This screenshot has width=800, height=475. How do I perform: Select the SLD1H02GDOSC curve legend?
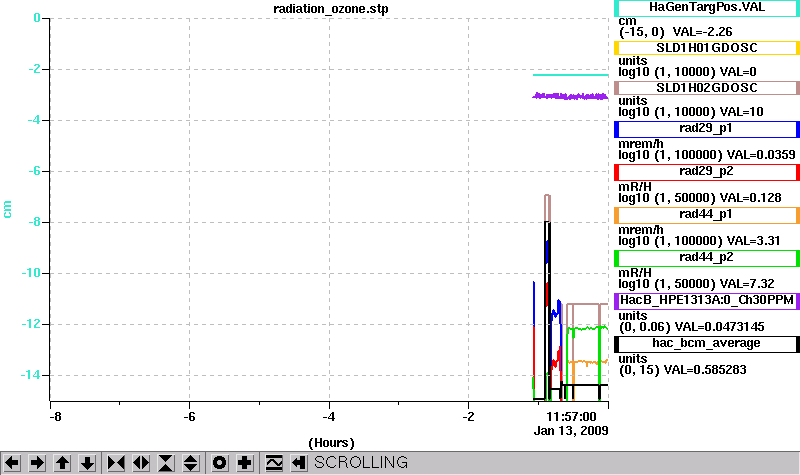(x=707, y=88)
